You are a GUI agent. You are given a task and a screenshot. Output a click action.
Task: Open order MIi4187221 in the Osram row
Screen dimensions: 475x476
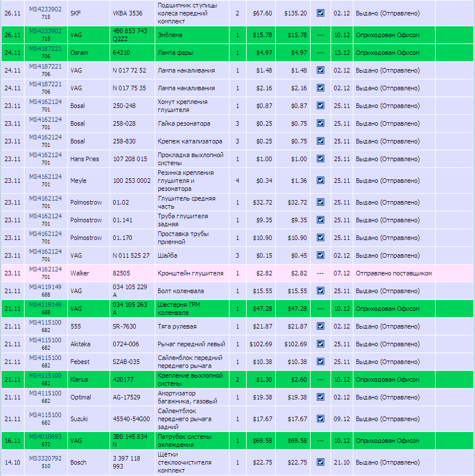pos(45,49)
